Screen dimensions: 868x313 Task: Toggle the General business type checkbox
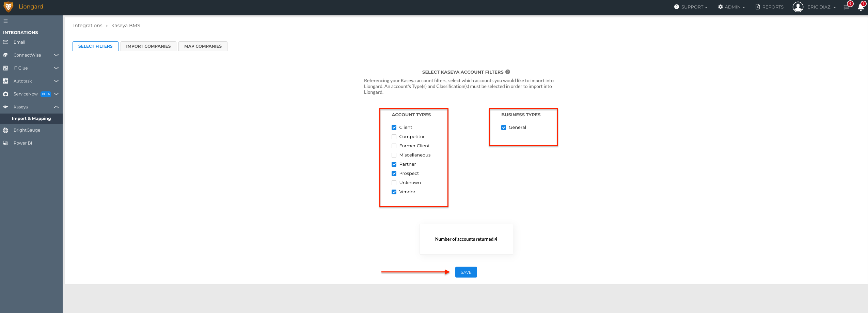(504, 128)
